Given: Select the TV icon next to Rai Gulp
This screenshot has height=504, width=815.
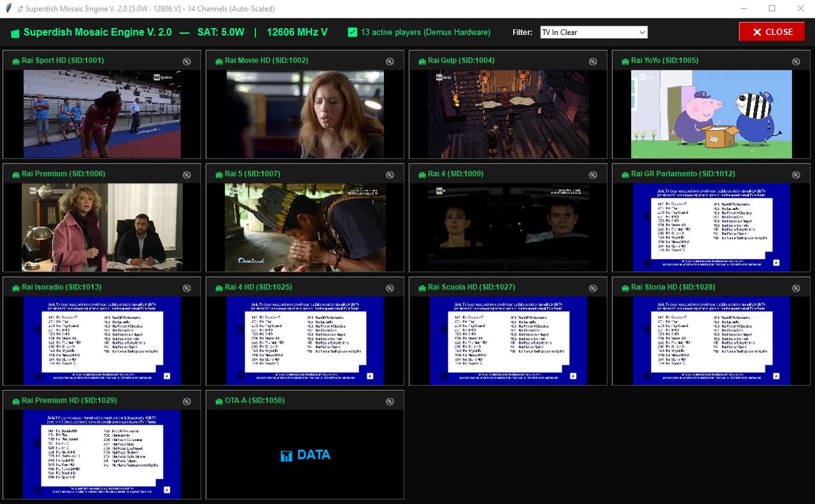Looking at the screenshot, I should click(422, 61).
